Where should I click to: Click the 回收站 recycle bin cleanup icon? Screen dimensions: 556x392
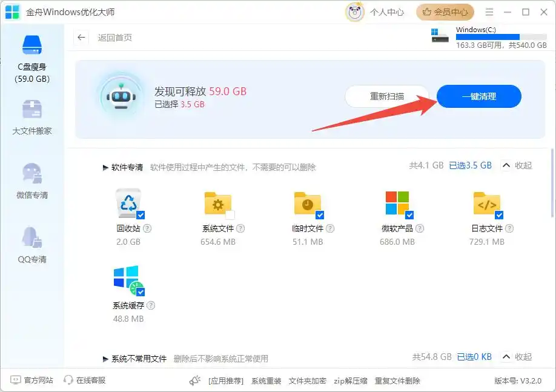tap(129, 204)
